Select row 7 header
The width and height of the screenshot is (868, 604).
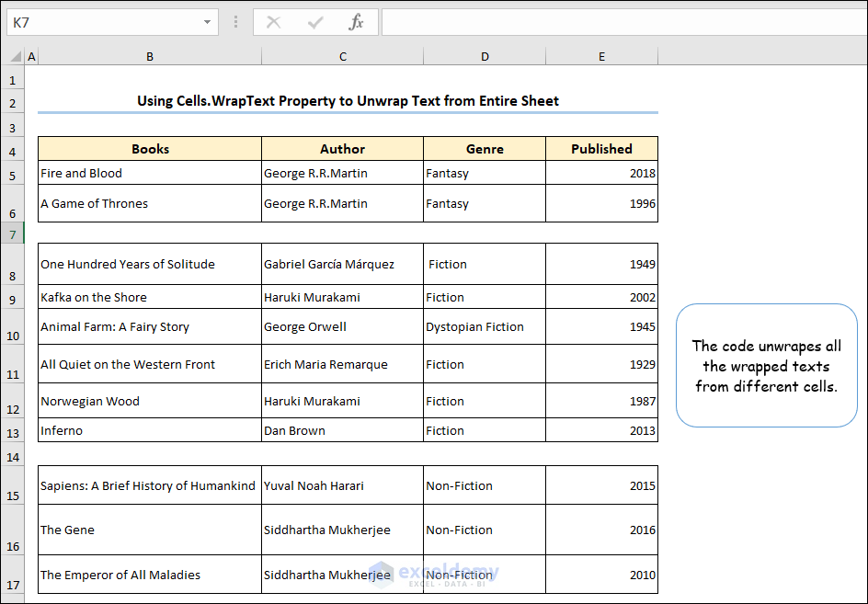pyautogui.click(x=13, y=234)
